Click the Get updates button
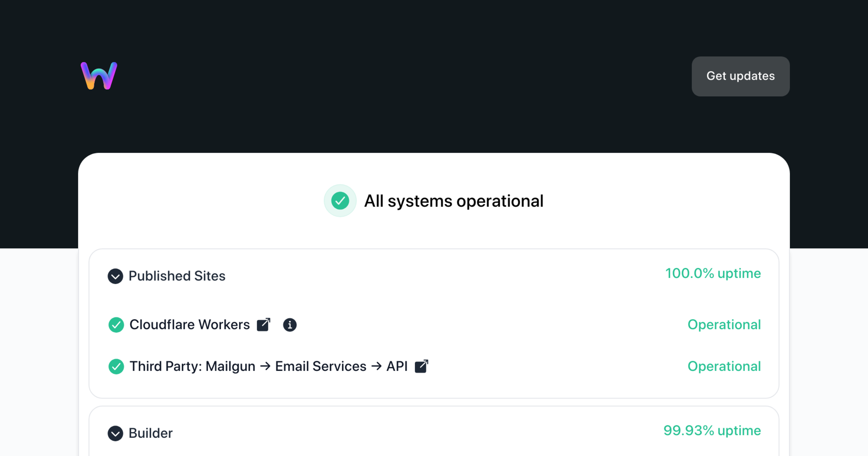Image resolution: width=868 pixels, height=456 pixels. tap(740, 76)
